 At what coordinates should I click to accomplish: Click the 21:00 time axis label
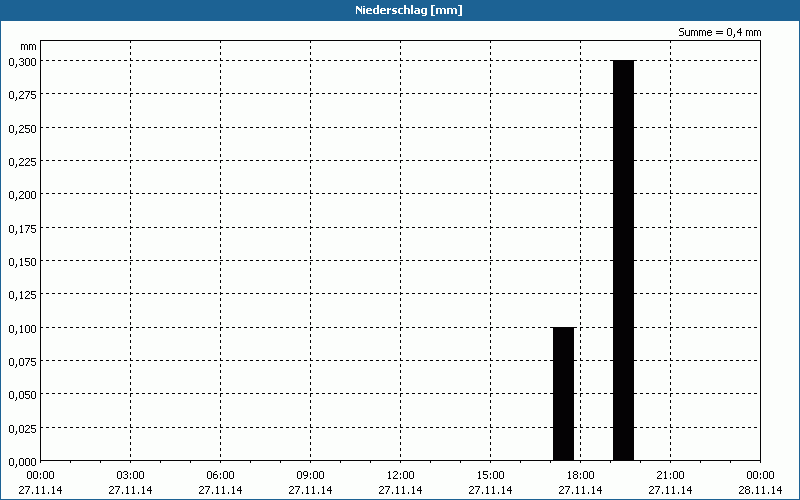[670, 476]
